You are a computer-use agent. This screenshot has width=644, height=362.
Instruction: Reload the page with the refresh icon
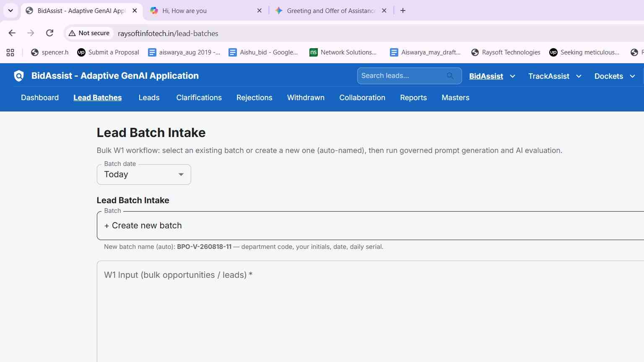(49, 33)
